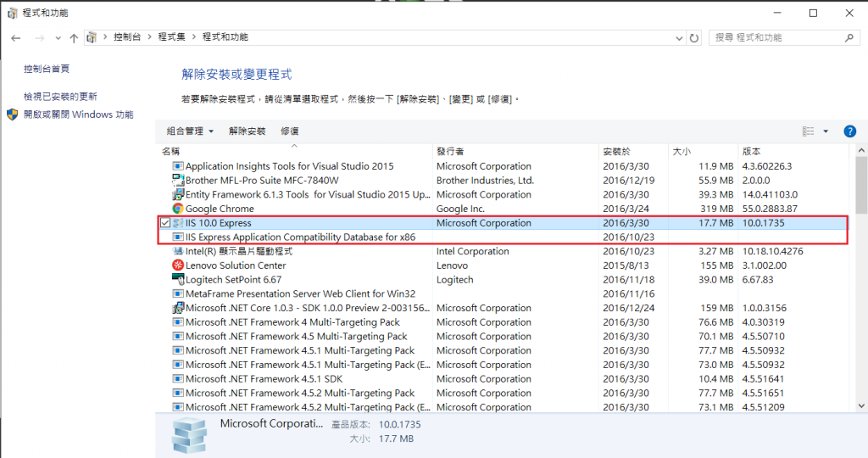Click the Windows features shield icon
Image resolution: width=868 pixels, height=458 pixels.
pos(12,114)
